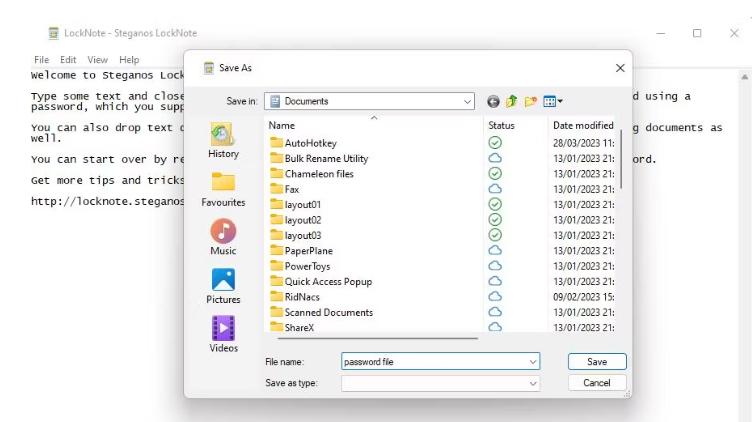Open the File menu in LockNote
The width and height of the screenshot is (752, 422).
[x=41, y=59]
